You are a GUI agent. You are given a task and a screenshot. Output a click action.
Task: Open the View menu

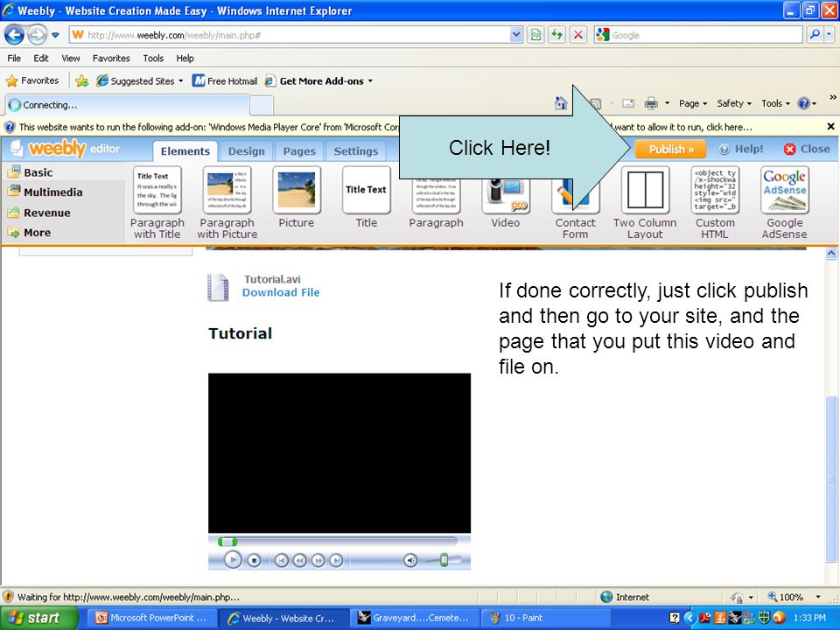tap(71, 59)
